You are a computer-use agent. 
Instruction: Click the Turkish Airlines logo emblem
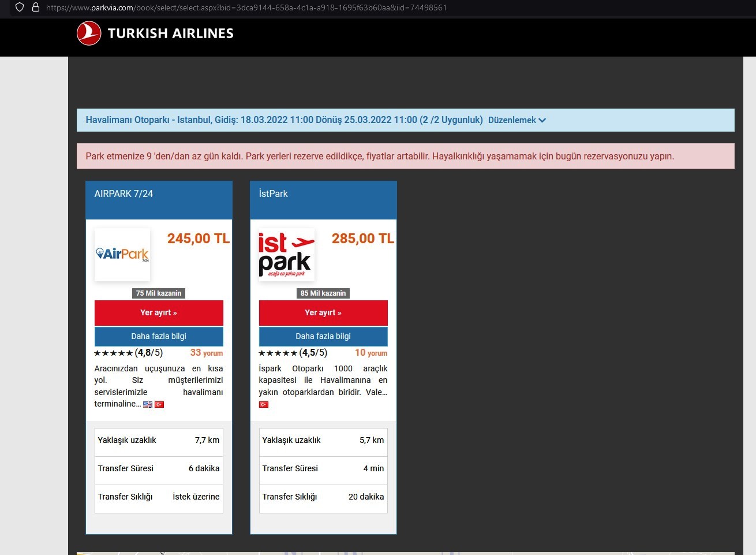pyautogui.click(x=89, y=33)
